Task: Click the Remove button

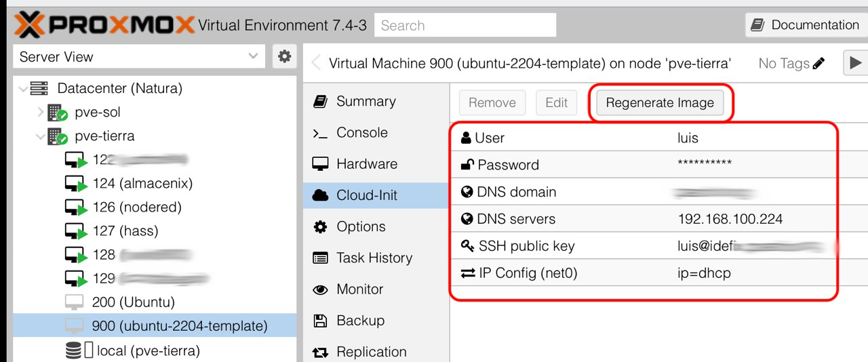Action: point(492,102)
